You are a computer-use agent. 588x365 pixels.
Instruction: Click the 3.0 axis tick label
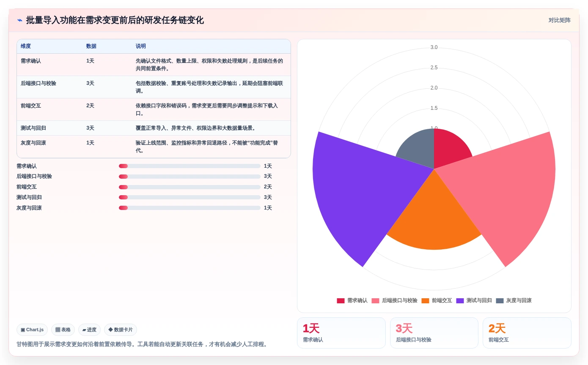434,47
